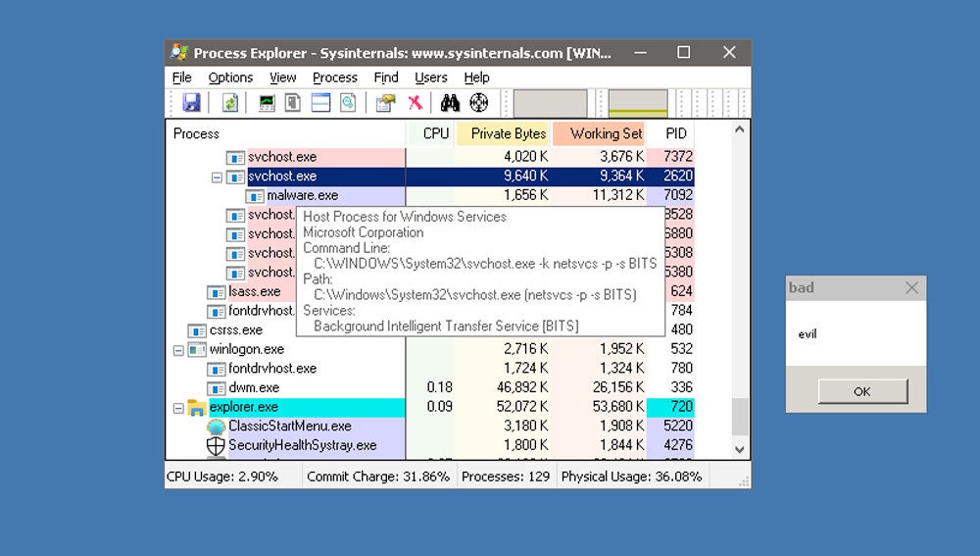
Task: Click the vertical scrollbar thumb
Action: point(740,417)
